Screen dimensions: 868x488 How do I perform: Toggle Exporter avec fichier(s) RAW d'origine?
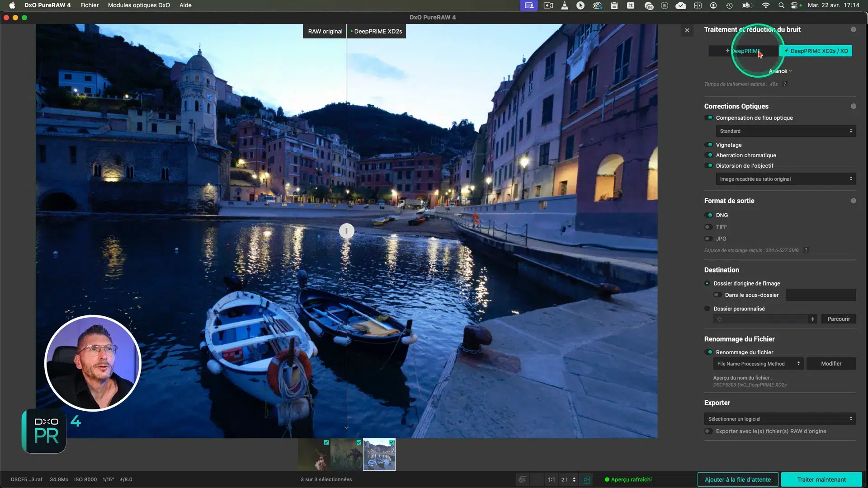point(708,431)
